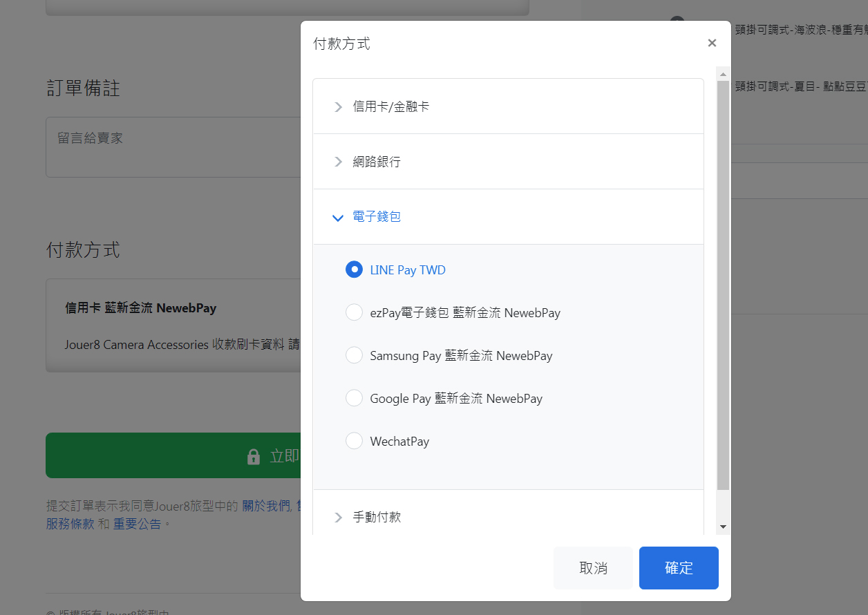868x615 pixels.
Task: Click the 手動付款 chevron icon
Action: (x=338, y=517)
